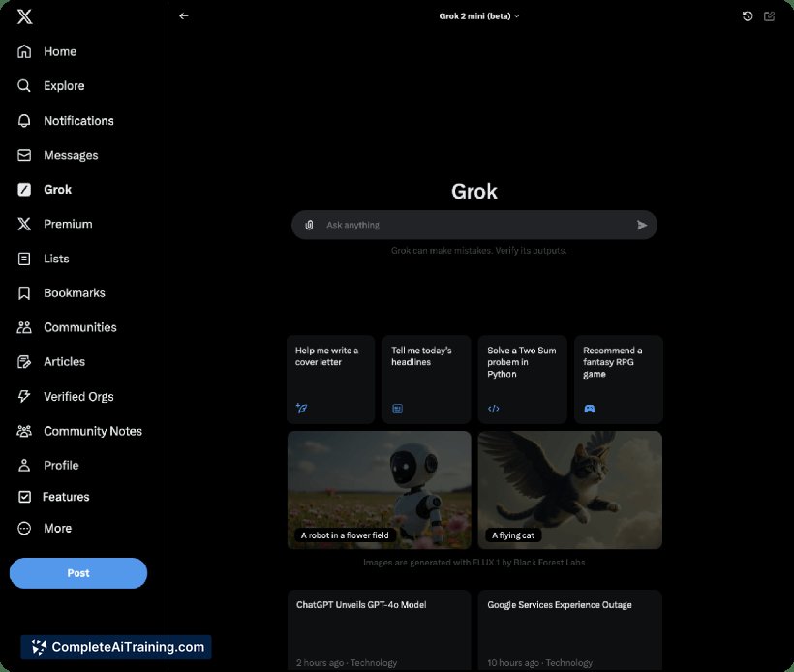Expand the Grok 2 mini model dropdown
Viewport: 794px width, 672px height.
pyautogui.click(x=479, y=16)
